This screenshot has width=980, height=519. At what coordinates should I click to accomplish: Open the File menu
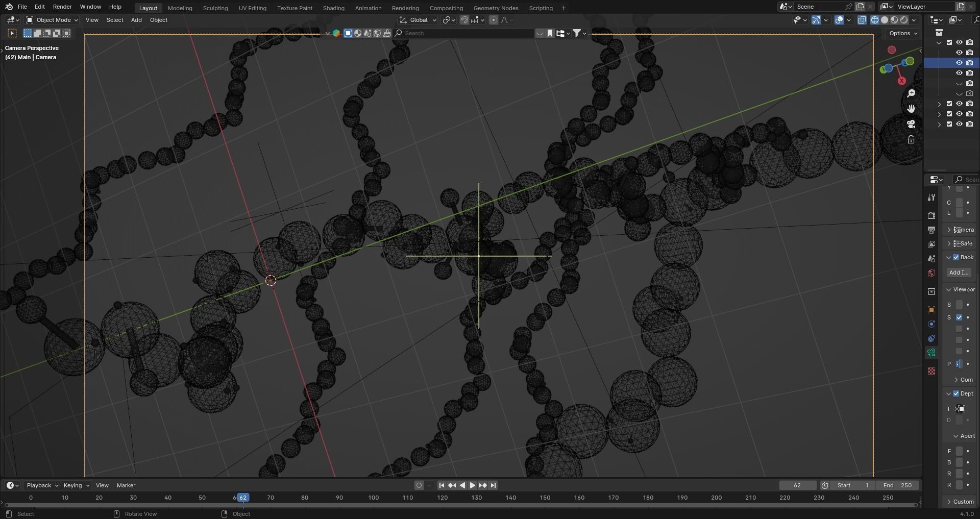coord(22,7)
